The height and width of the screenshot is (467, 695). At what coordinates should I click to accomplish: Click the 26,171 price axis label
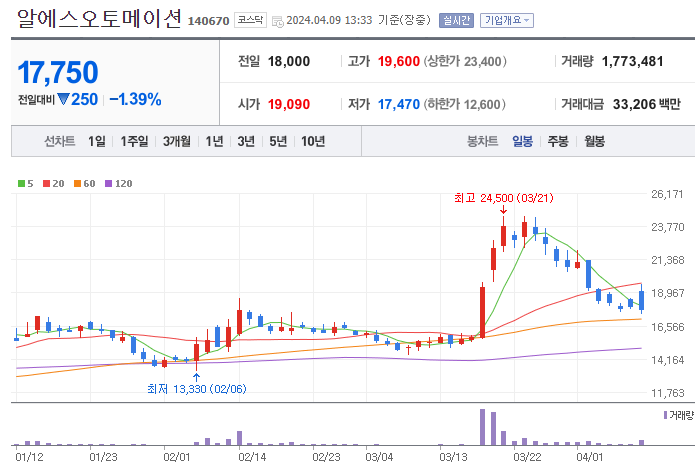click(667, 194)
